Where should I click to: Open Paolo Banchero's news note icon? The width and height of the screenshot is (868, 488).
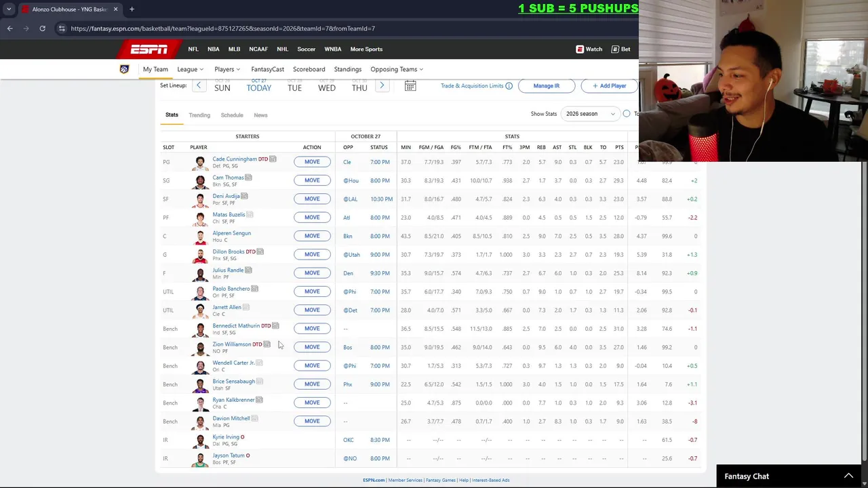click(254, 289)
